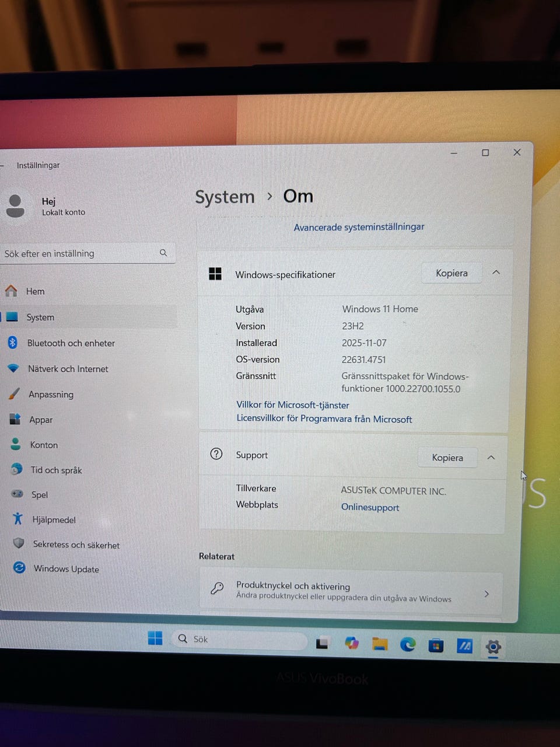This screenshot has height=747, width=560.
Task: Select Appar in the sidebar menu
Action: pyautogui.click(x=41, y=420)
